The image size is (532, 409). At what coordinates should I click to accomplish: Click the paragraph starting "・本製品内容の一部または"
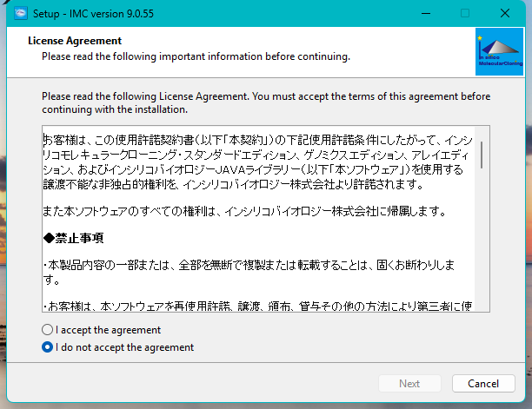pos(249,272)
